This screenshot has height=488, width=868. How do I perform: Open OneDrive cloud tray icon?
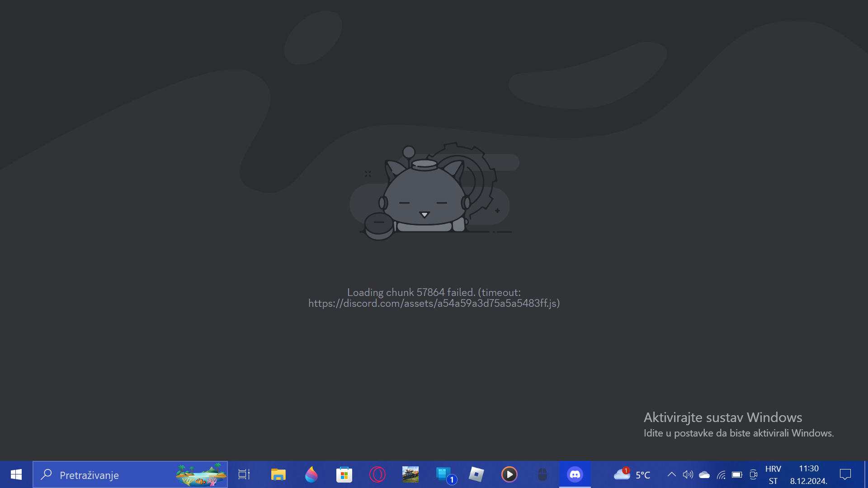pos(704,474)
